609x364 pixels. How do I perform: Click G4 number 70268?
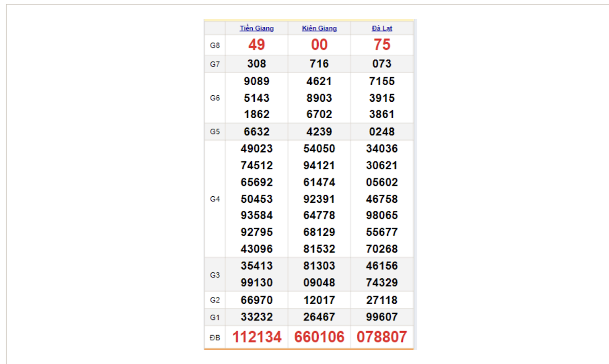(382, 249)
